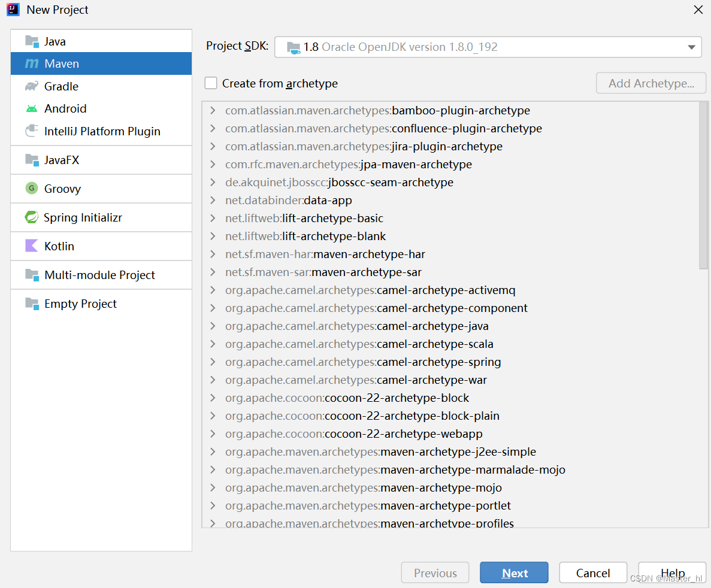Click the Kotlin logo icon

click(x=32, y=245)
